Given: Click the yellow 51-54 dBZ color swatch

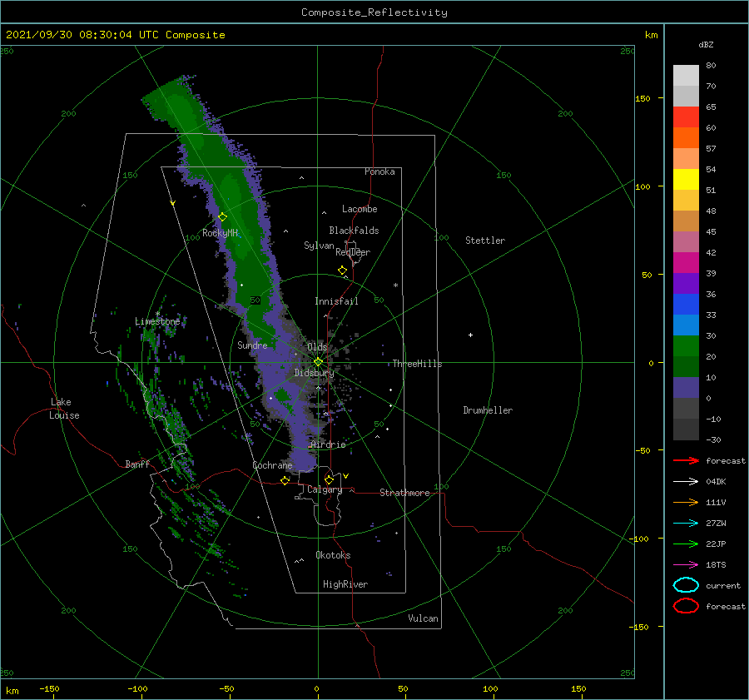Looking at the screenshot, I should tap(686, 180).
